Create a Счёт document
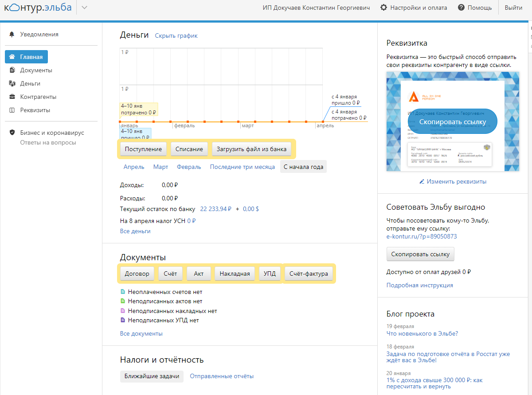 [171, 274]
